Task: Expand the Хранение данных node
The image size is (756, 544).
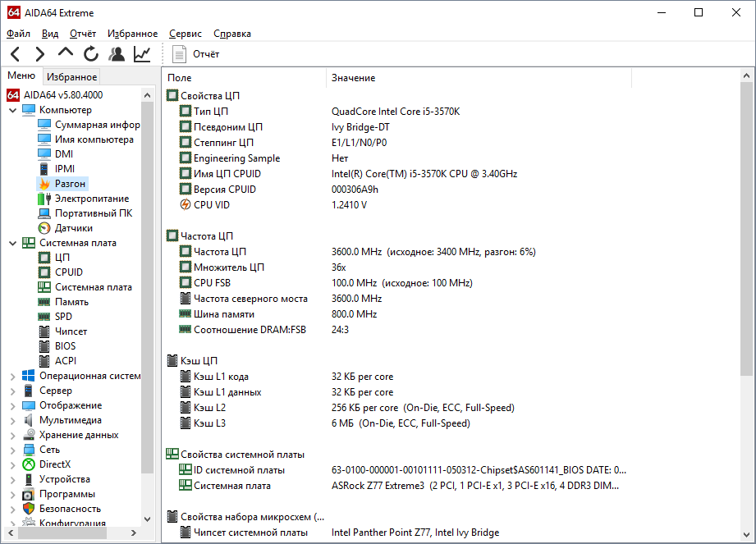Action: [13, 436]
